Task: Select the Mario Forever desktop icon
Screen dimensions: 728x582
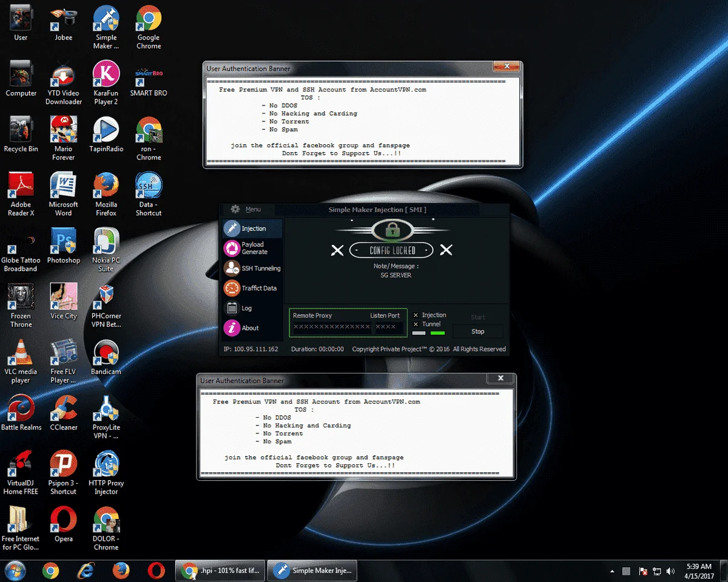Action: (64, 139)
